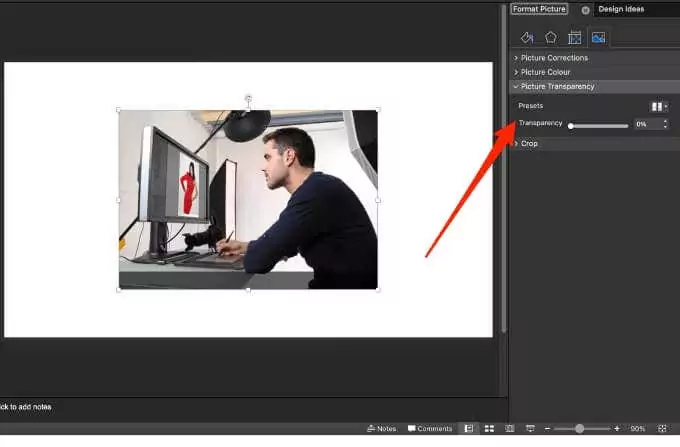Expand the Crop section
Image resolution: width=680 pixels, height=447 pixels.
tap(595, 144)
